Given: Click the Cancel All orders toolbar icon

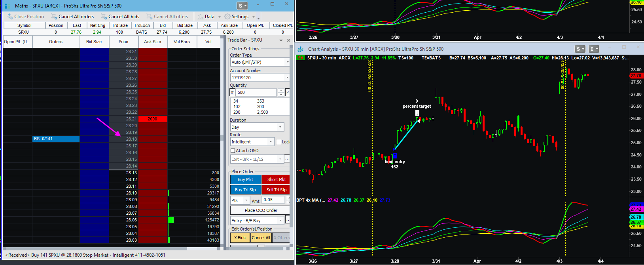Looking at the screenshot, I should 53,17.
